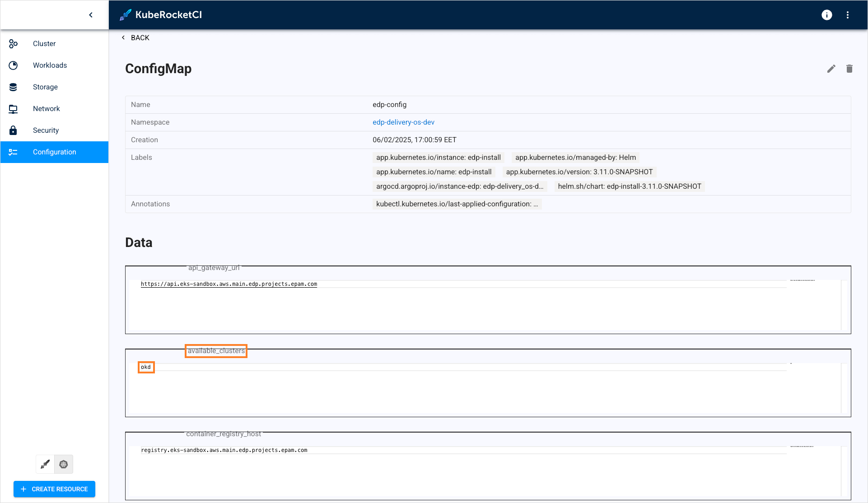Viewport: 868px width, 503px height.
Task: Select Configuration in the navigation menu
Action: [55, 152]
